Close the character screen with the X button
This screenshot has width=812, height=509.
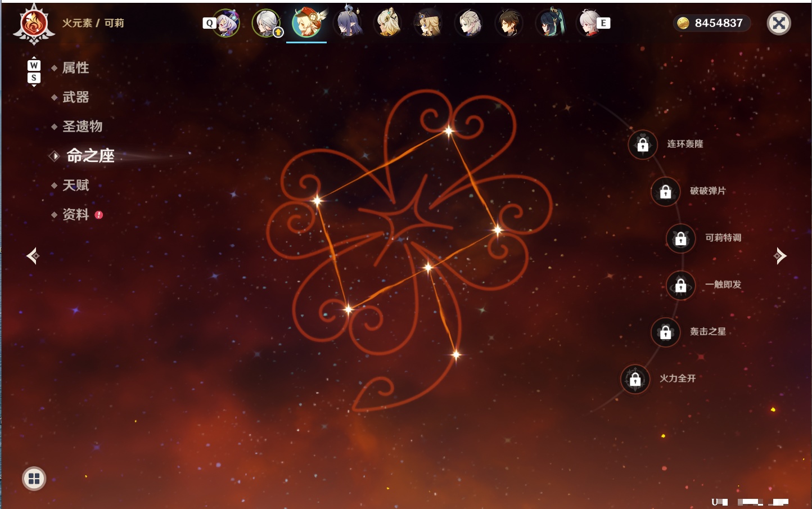tap(779, 23)
